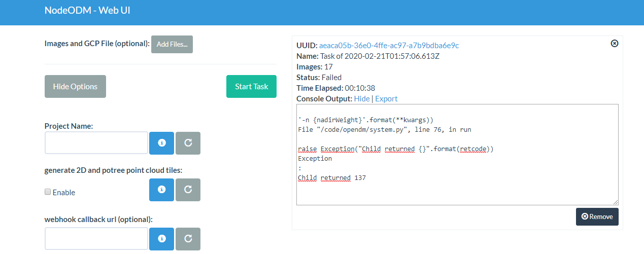
Task: Hide the console output
Action: click(x=362, y=99)
